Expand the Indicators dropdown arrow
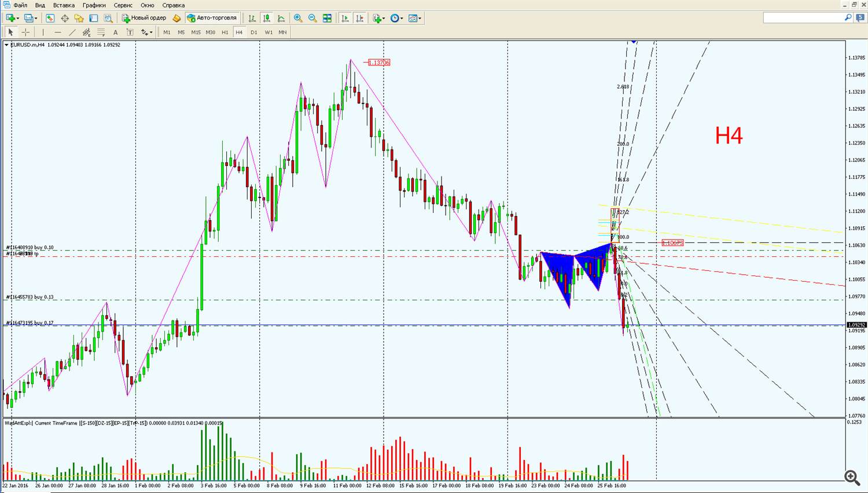 [384, 19]
